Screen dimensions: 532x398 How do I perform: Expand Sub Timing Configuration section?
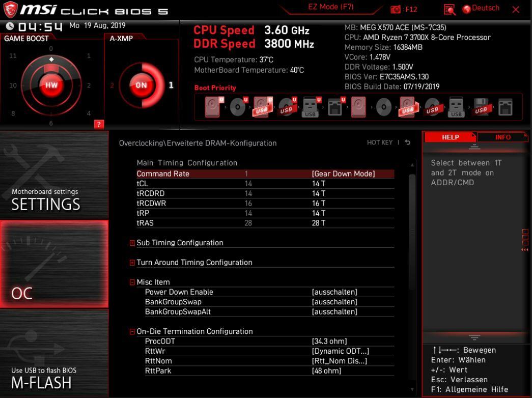pyautogui.click(x=132, y=243)
